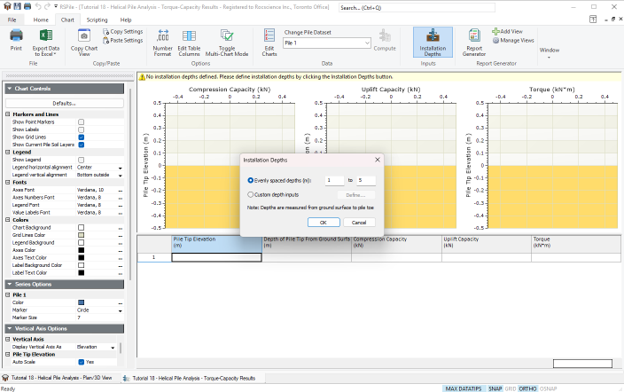
Task: Click the Search box in title bar
Action: [x=417, y=8]
